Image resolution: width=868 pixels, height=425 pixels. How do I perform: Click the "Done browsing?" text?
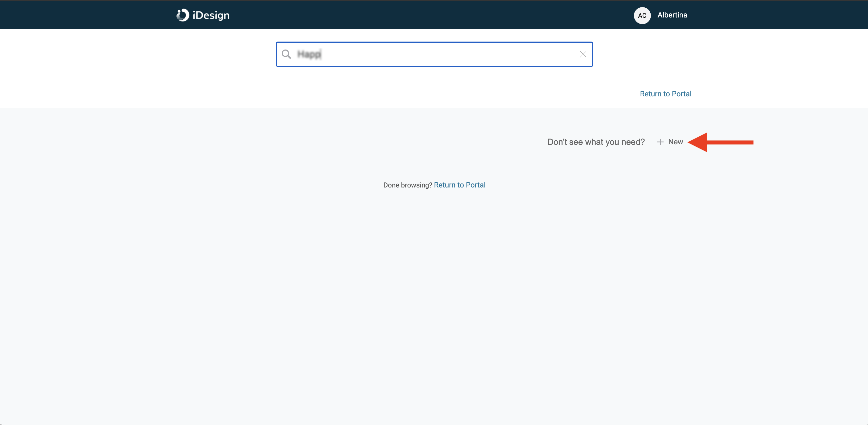click(x=407, y=185)
